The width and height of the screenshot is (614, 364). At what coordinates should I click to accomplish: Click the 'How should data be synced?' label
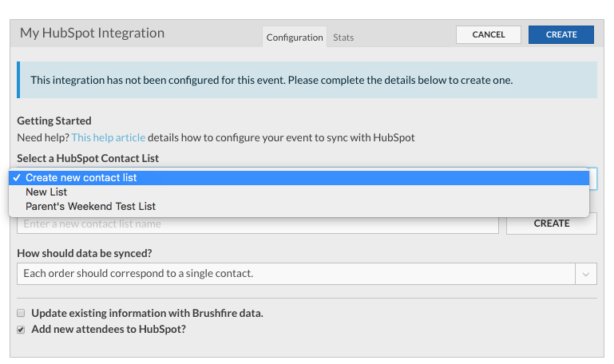click(x=84, y=253)
